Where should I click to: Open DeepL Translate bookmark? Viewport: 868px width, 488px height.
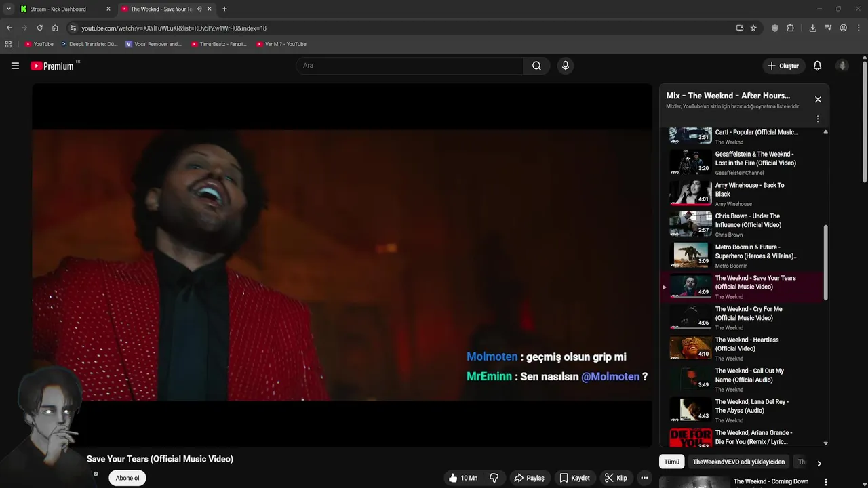(89, 44)
